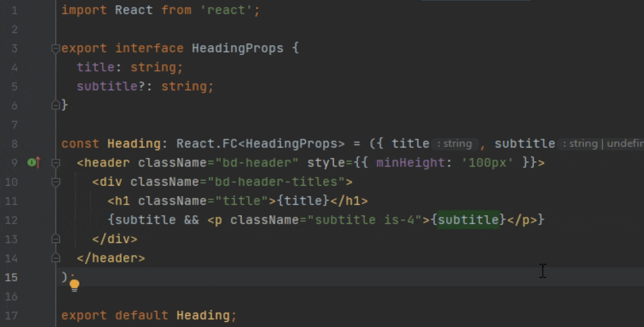Collapse the header JSX block using line 9 arrow
The width and height of the screenshot is (644, 327).
(56, 162)
